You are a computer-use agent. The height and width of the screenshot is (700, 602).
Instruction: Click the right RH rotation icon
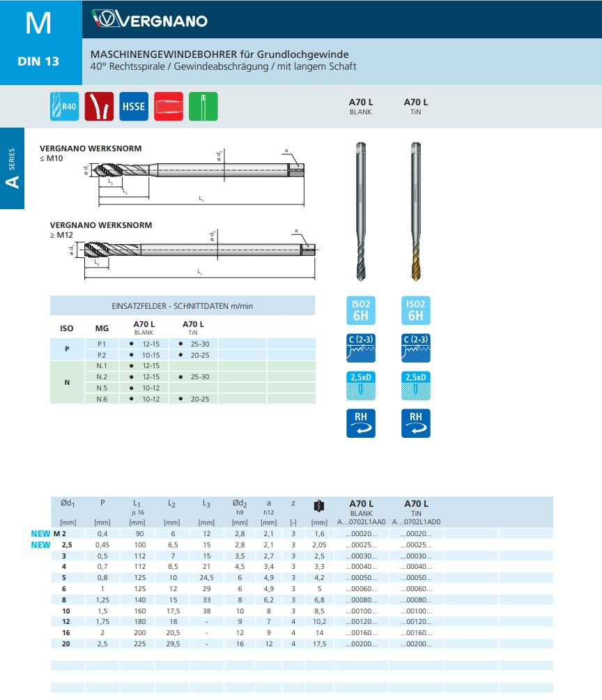click(x=416, y=423)
